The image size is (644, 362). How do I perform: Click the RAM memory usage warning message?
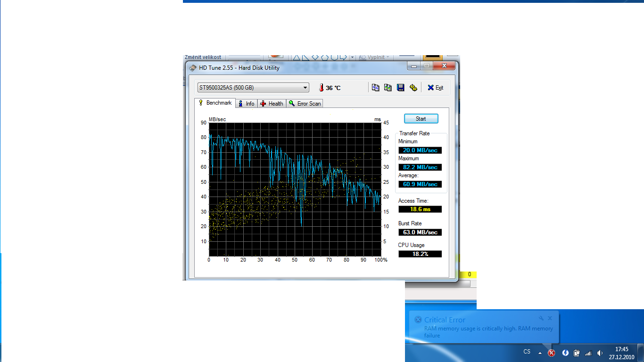(488, 332)
